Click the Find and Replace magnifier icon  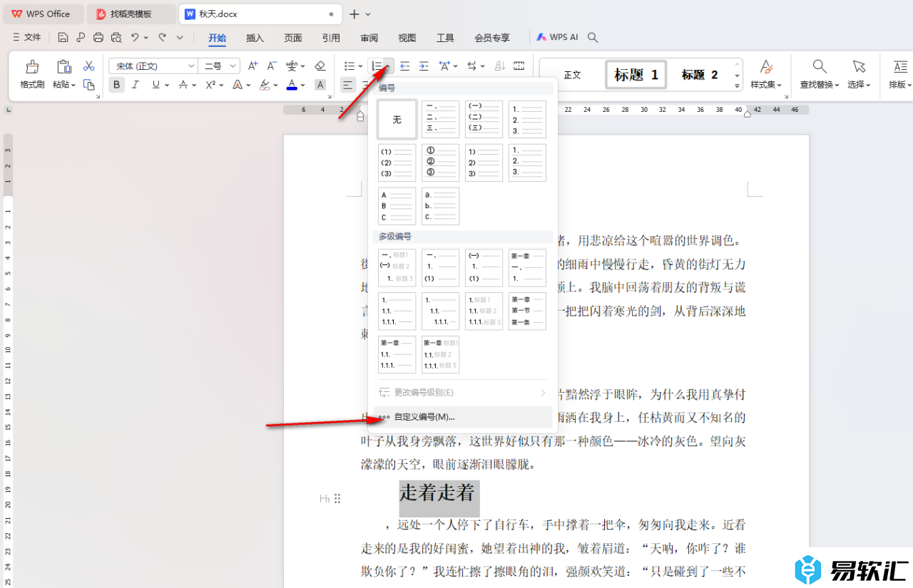pyautogui.click(x=820, y=67)
